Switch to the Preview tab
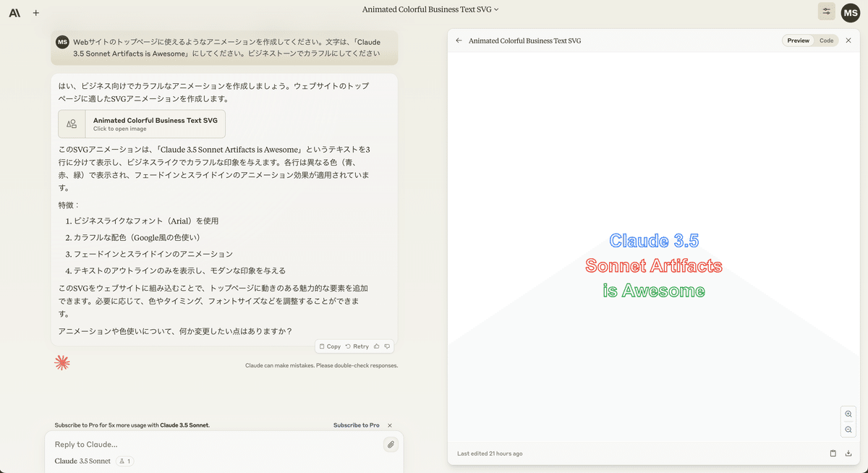This screenshot has height=473, width=868. [798, 41]
